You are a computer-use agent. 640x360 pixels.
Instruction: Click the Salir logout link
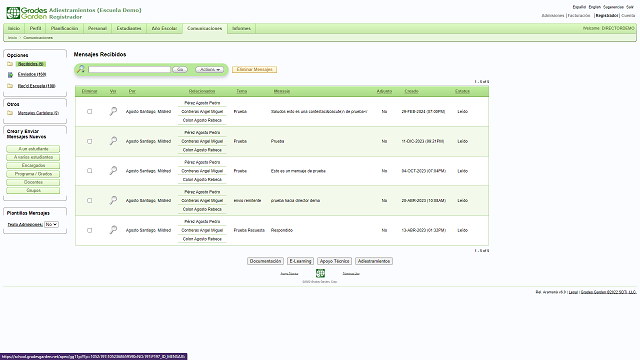pyautogui.click(x=630, y=7)
